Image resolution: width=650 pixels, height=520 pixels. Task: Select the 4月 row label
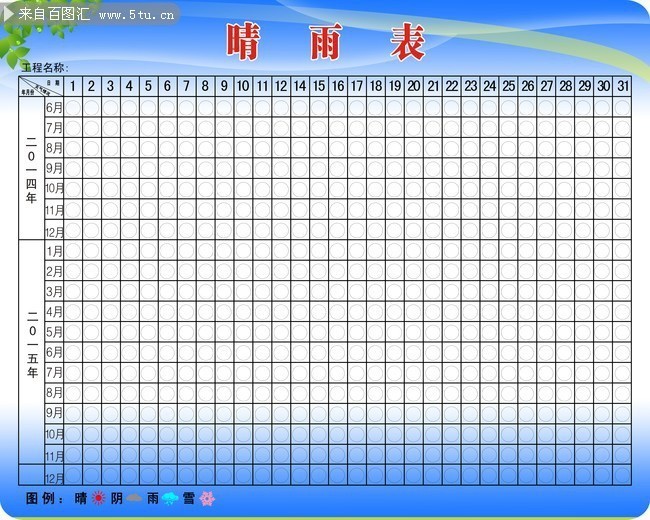pos(54,312)
